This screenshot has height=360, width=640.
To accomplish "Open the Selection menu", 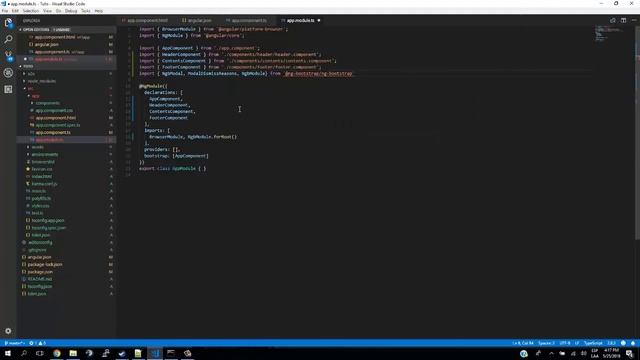I will [31, 11].
